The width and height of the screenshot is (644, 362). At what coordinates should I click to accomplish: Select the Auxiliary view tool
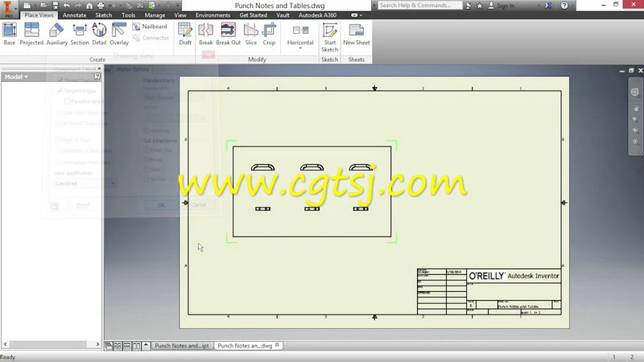(56, 34)
